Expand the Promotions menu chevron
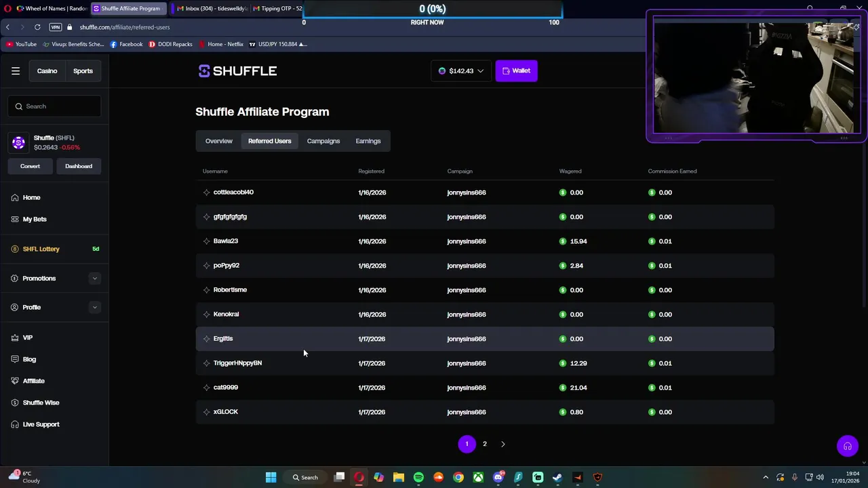The width and height of the screenshot is (868, 488). point(94,279)
